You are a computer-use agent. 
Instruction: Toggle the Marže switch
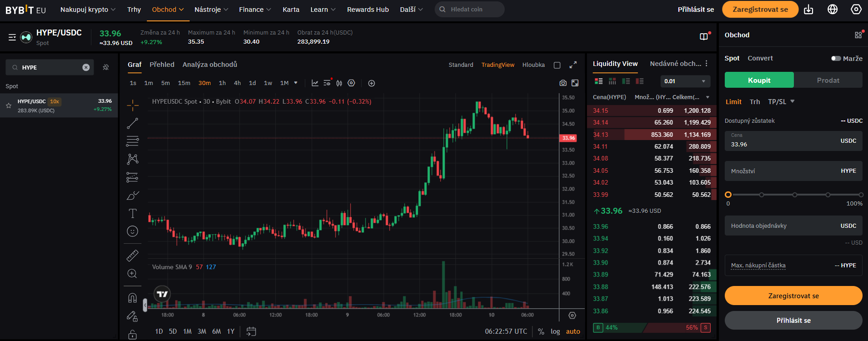[836, 58]
